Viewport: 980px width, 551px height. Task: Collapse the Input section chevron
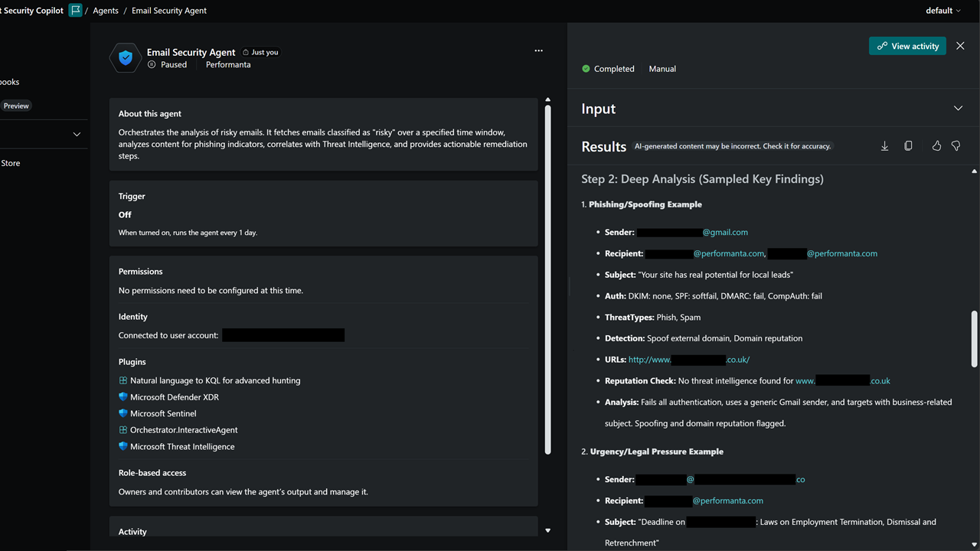pyautogui.click(x=958, y=109)
